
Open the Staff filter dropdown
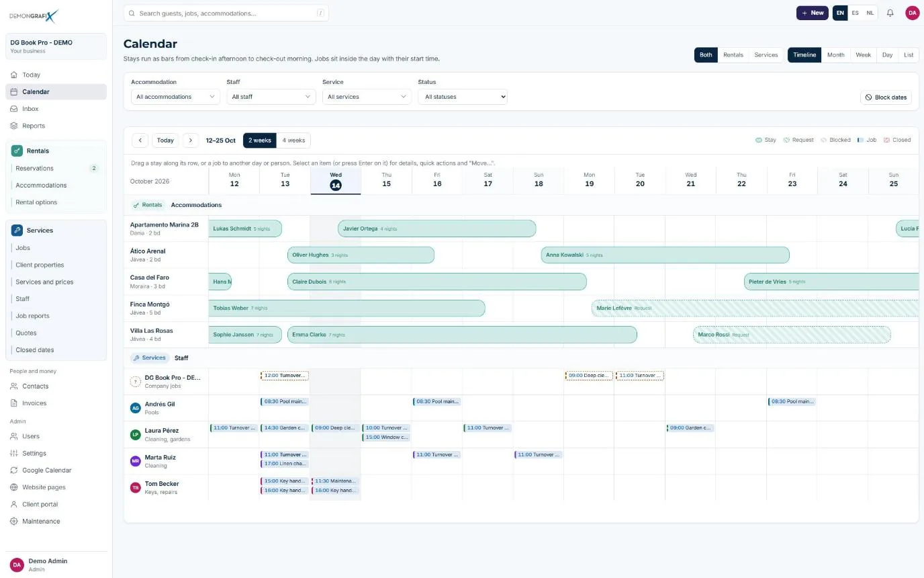(x=271, y=97)
